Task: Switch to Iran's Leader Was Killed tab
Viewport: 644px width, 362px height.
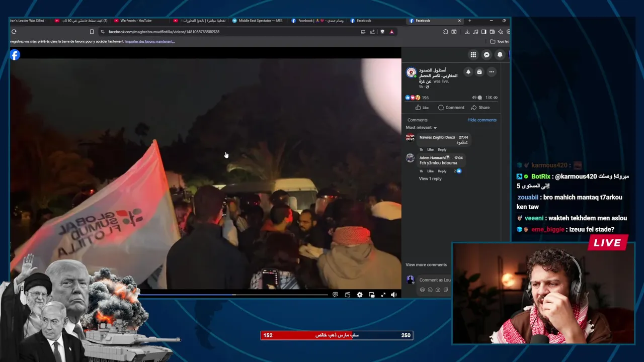Action: (29, 21)
